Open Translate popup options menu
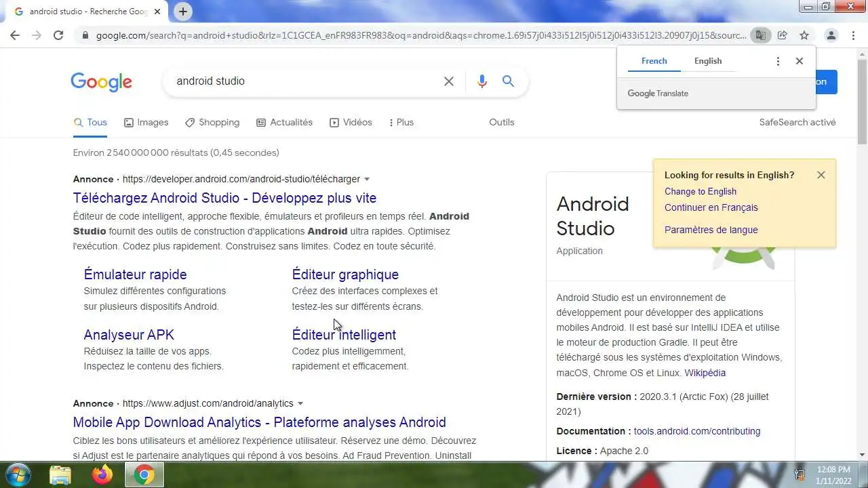 [778, 61]
